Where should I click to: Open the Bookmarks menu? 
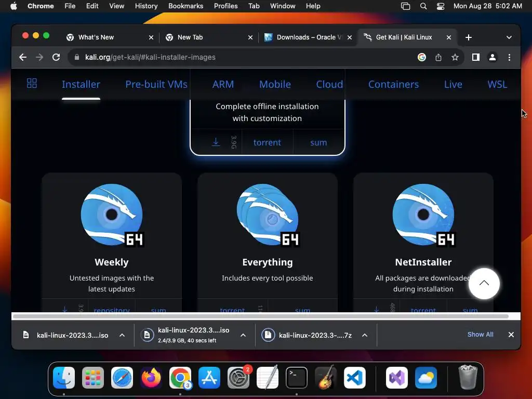185,6
